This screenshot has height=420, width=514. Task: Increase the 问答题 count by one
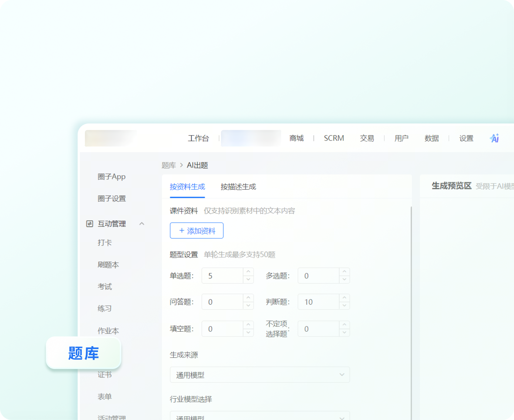pyautogui.click(x=248, y=298)
